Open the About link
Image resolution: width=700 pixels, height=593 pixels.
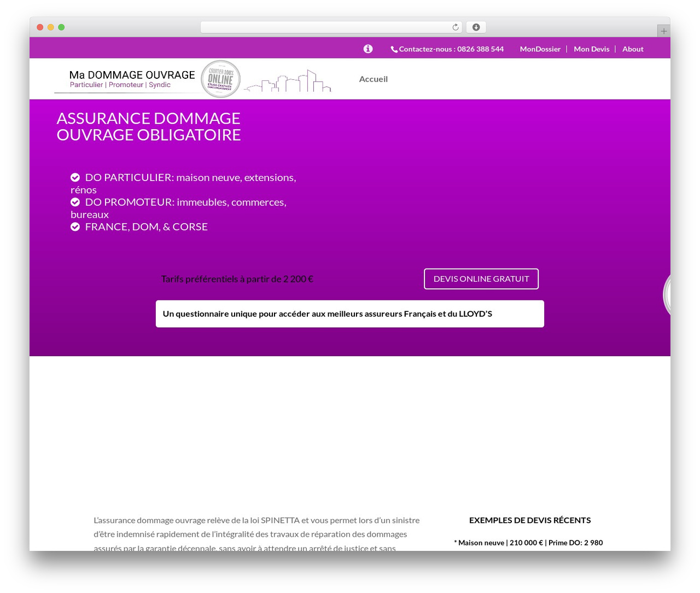pos(633,49)
